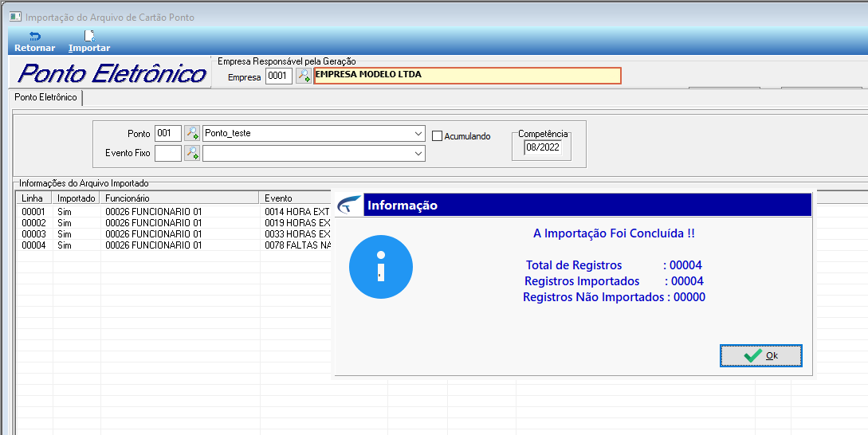This screenshot has height=435, width=868.
Task: Click the Importar toolbar icon
Action: pyautogui.click(x=89, y=42)
